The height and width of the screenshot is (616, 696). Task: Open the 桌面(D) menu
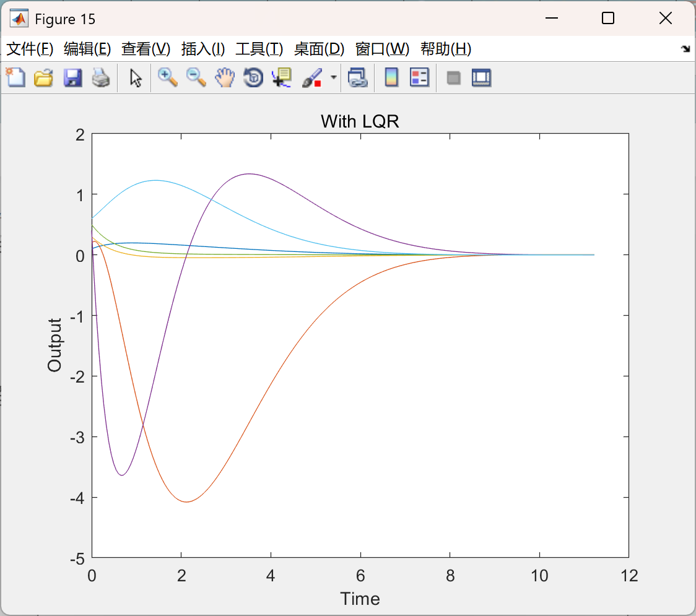319,49
